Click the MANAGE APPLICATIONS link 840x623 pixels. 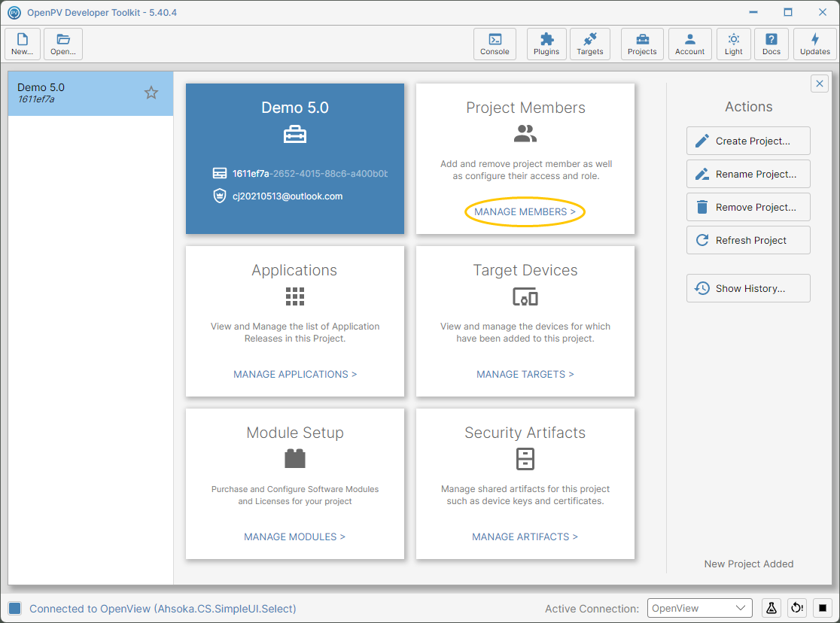click(x=294, y=374)
